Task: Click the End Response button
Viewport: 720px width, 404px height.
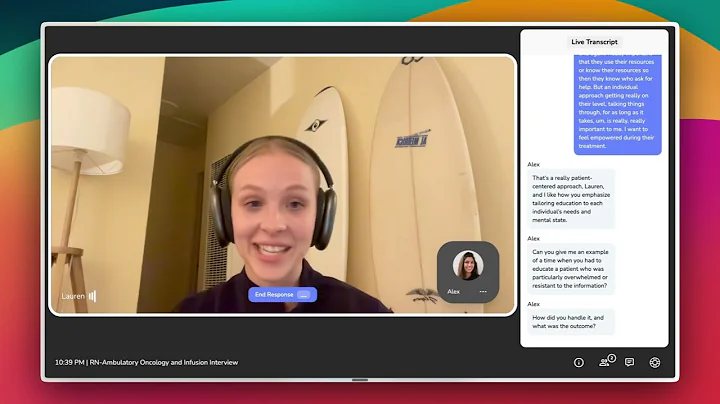Action: coord(282,295)
